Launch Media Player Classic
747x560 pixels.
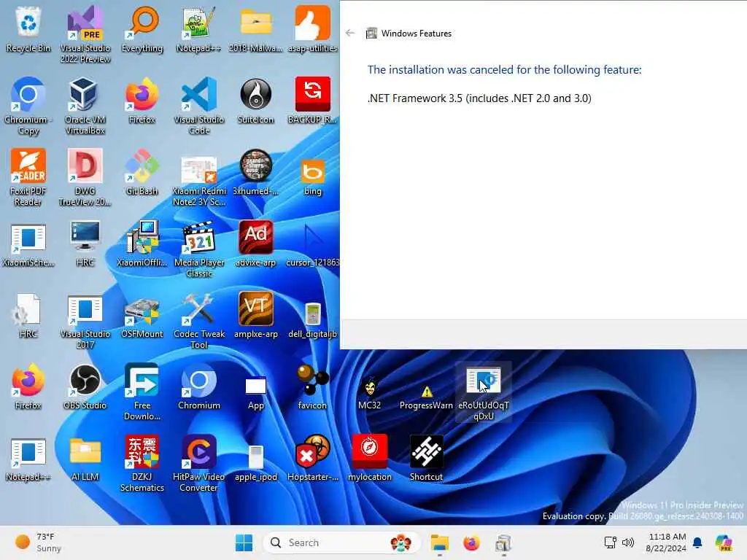coord(198,249)
